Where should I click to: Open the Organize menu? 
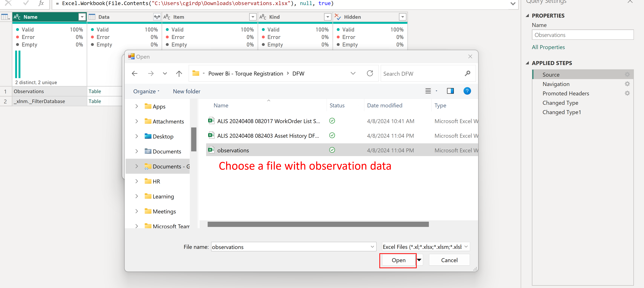(x=146, y=91)
